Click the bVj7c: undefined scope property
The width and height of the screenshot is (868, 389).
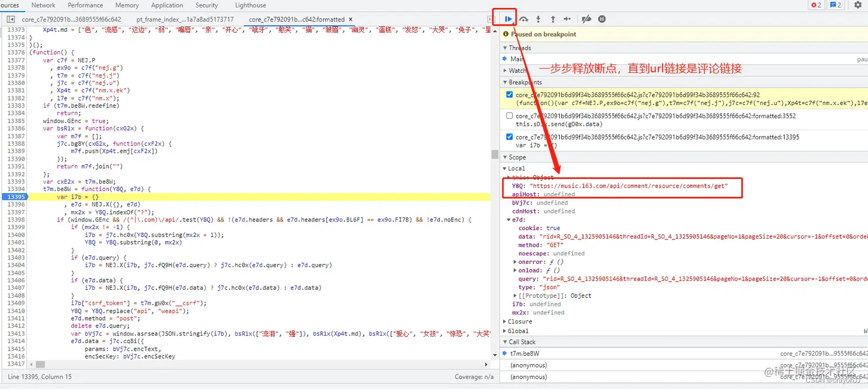click(540, 203)
